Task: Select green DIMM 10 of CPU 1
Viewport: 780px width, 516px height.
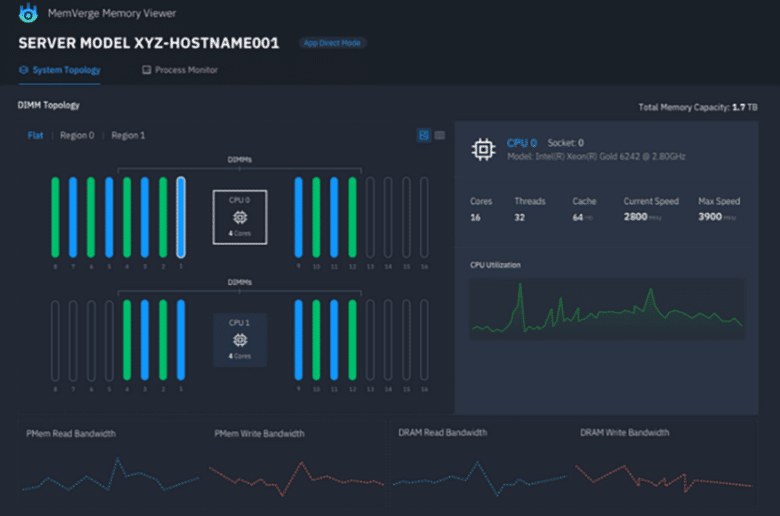Action: pyautogui.click(x=316, y=340)
